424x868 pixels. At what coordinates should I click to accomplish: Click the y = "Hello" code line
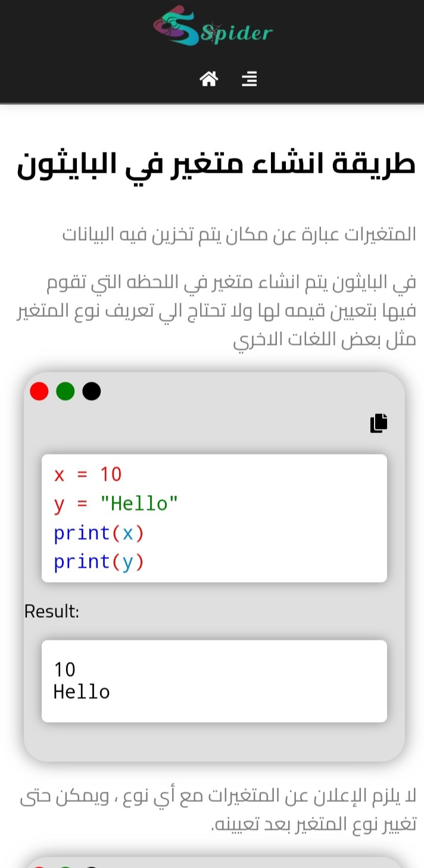[116, 503]
